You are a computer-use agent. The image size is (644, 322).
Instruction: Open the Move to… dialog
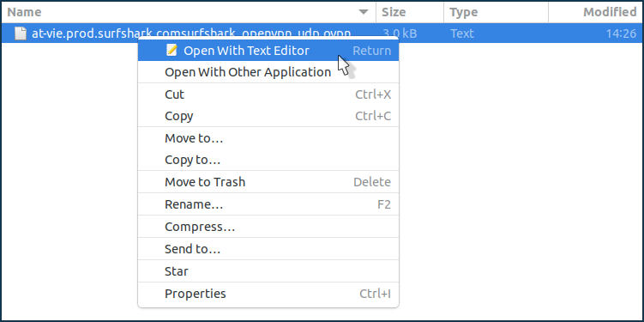(268, 138)
